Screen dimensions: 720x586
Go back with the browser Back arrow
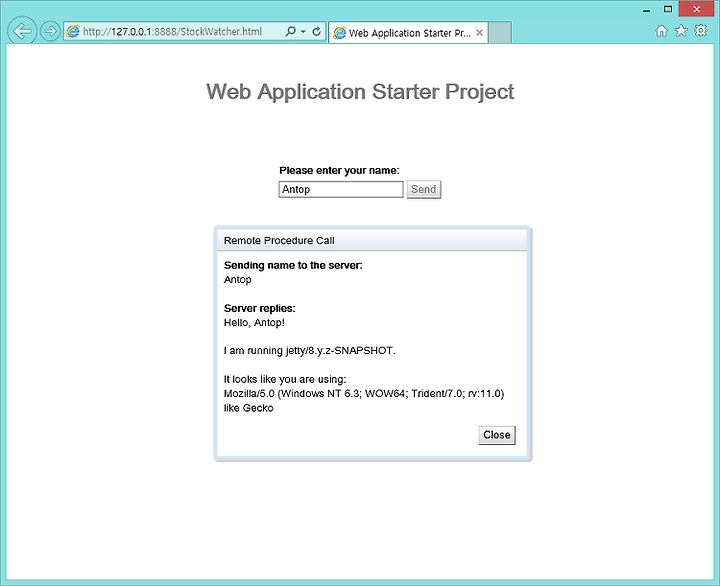tap(22, 31)
